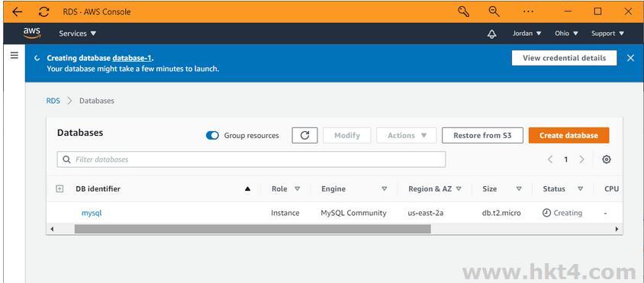Open the Support dropdown menu

click(608, 34)
